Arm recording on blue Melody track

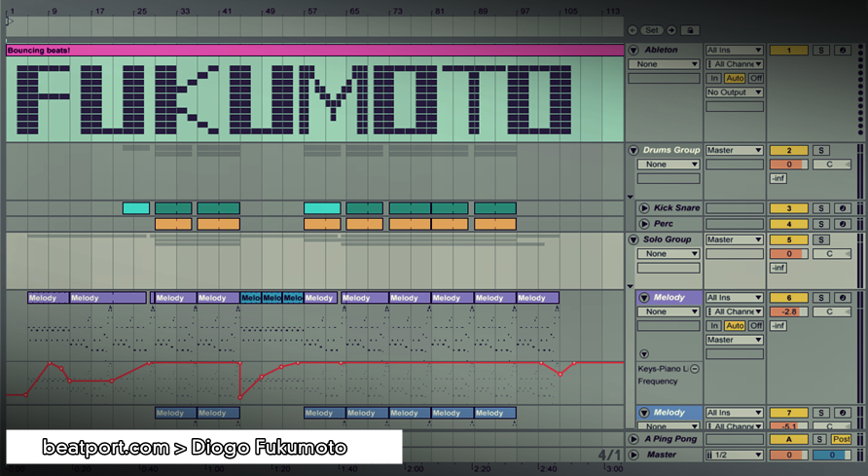click(843, 413)
